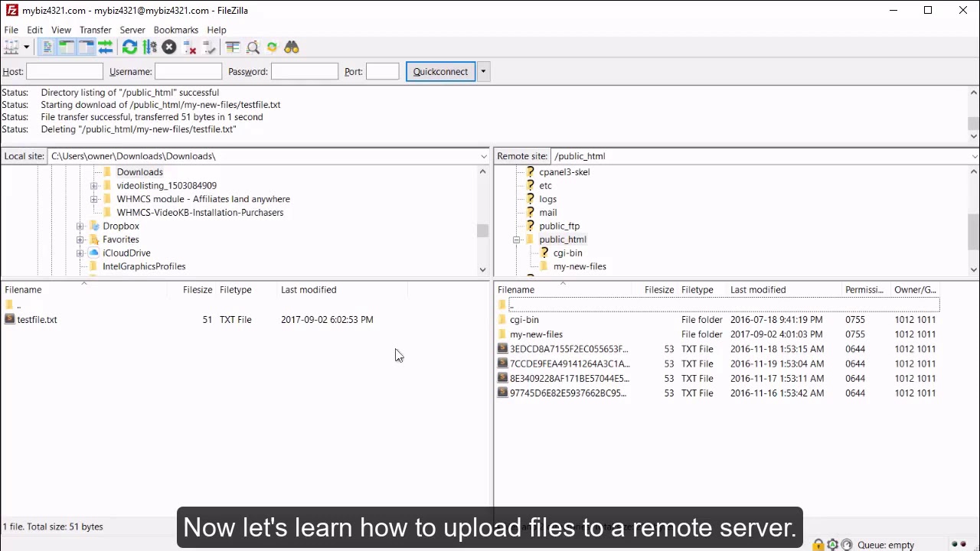This screenshot has width=980, height=551.
Task: Click the Port input field
Action: click(383, 71)
